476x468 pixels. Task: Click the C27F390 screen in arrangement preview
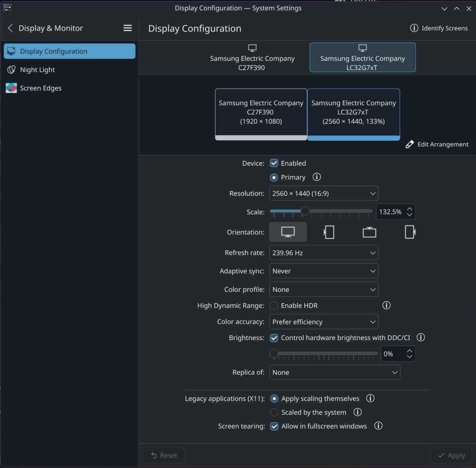261,114
